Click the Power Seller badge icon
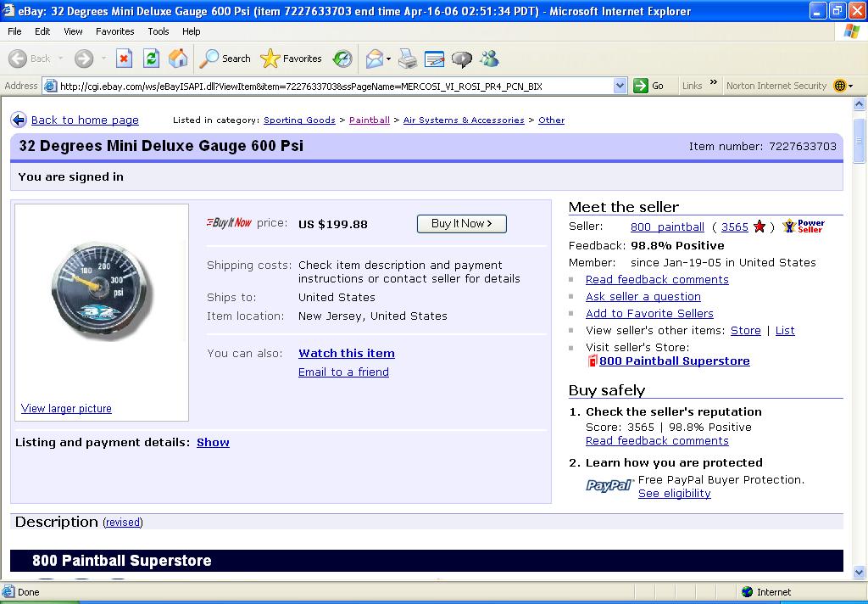The width and height of the screenshot is (868, 604). coord(804,226)
